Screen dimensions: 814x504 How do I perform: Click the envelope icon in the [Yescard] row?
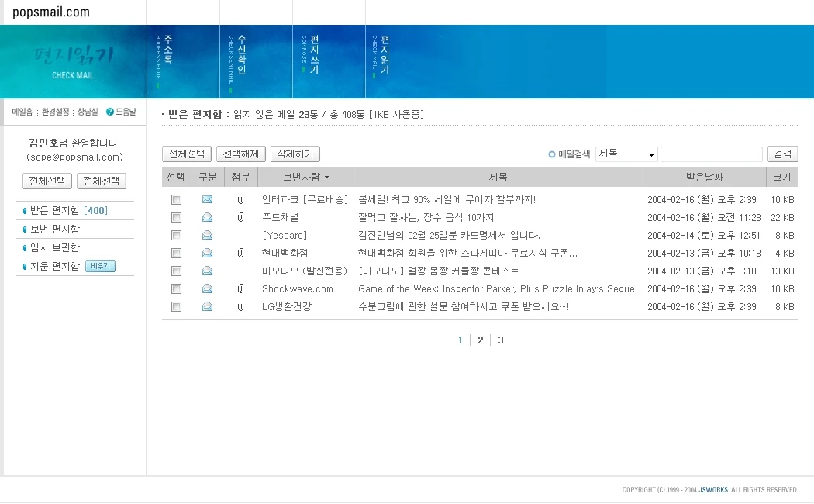coord(207,235)
